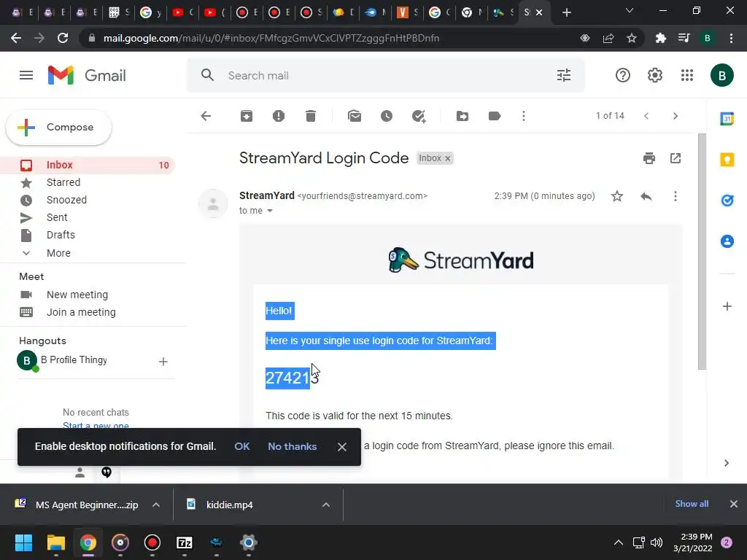The height and width of the screenshot is (560, 747).
Task: Open a new Chrome tab
Action: pos(566,12)
